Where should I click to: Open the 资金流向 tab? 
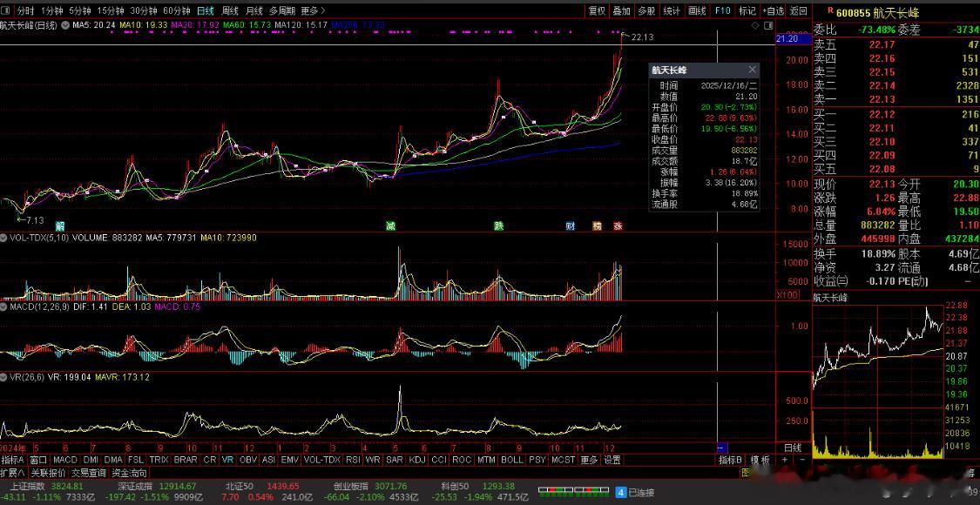[130, 473]
